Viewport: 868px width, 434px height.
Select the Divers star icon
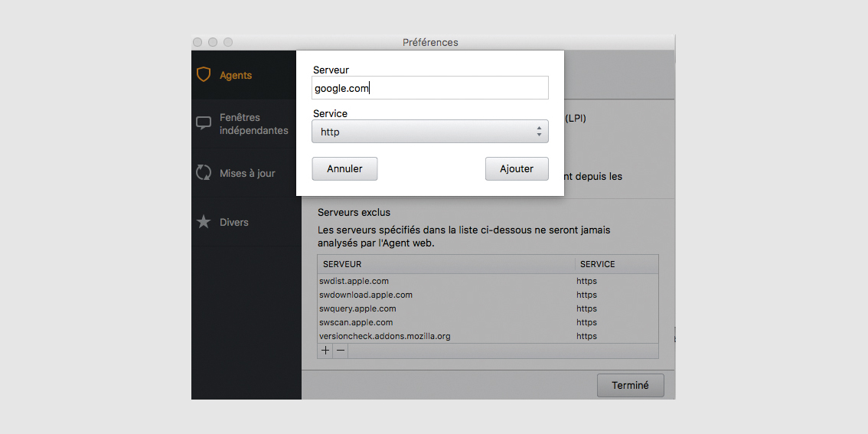pyautogui.click(x=204, y=222)
